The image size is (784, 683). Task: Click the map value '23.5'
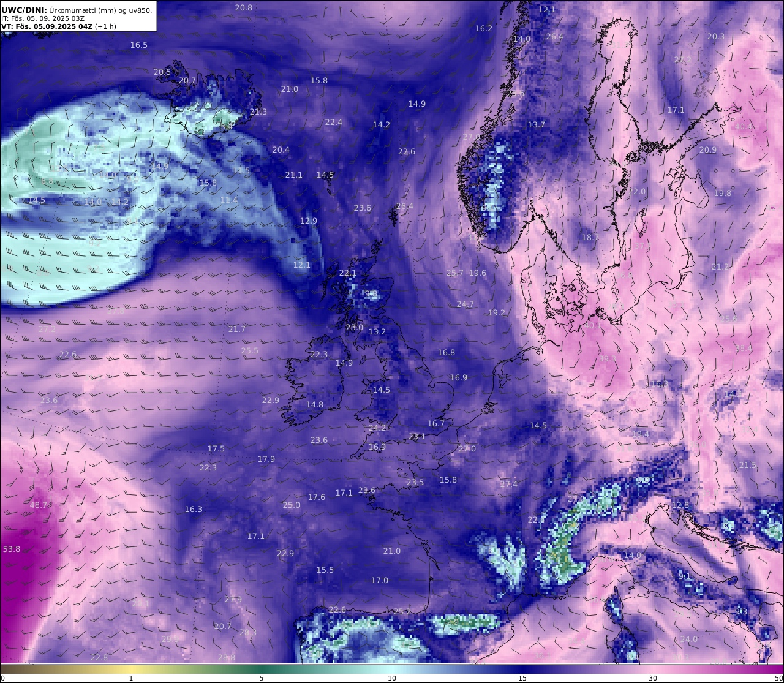coord(415,483)
